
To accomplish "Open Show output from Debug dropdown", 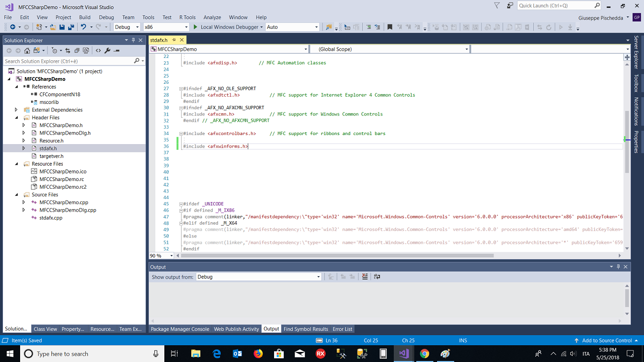I will click(259, 277).
